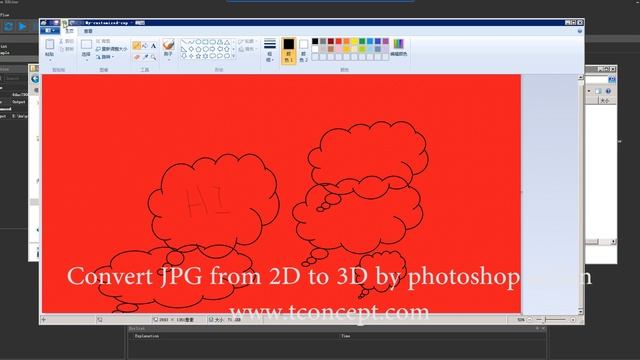This screenshot has width=640, height=360.
Task: Open Edit colors rainbow icon
Action: point(398,44)
